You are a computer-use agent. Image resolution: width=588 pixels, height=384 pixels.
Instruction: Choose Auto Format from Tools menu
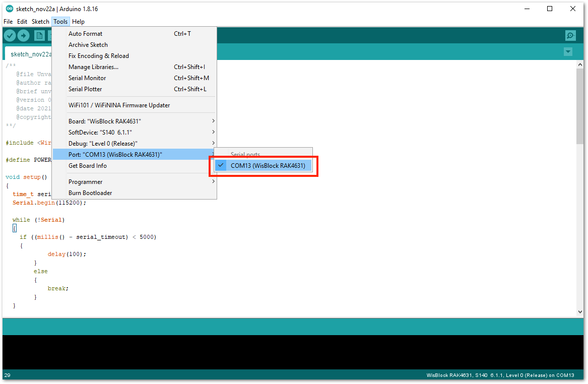[x=134, y=34]
